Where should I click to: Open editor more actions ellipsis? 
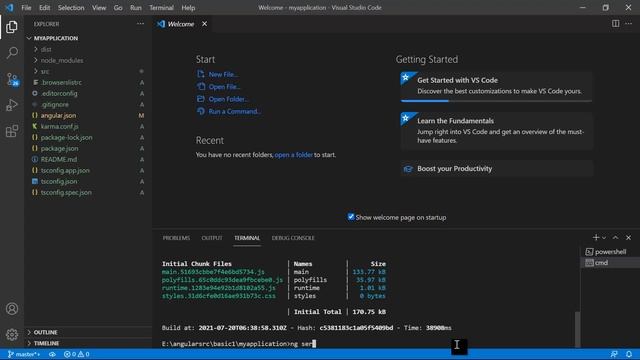pos(629,24)
